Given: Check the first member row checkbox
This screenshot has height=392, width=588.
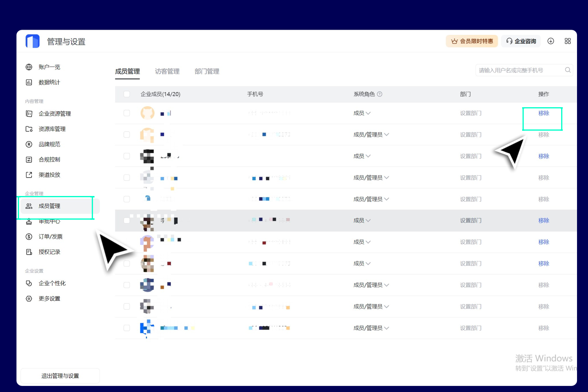Looking at the screenshot, I should point(127,113).
